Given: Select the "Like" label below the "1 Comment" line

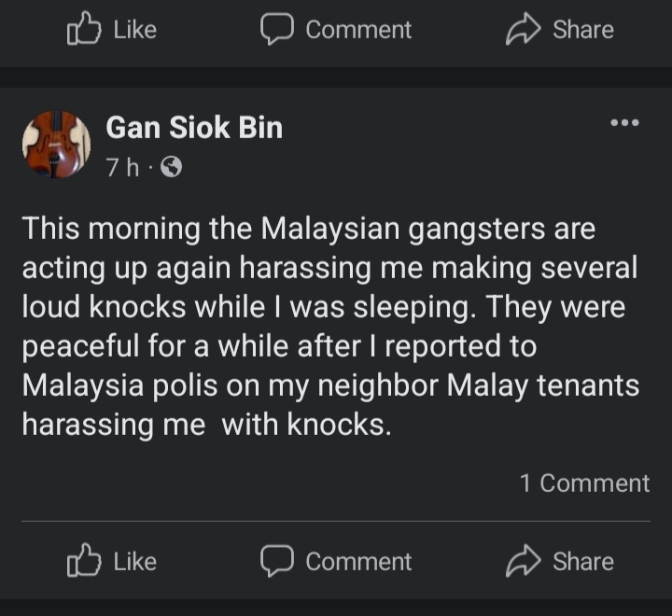Looking at the screenshot, I should 134,561.
